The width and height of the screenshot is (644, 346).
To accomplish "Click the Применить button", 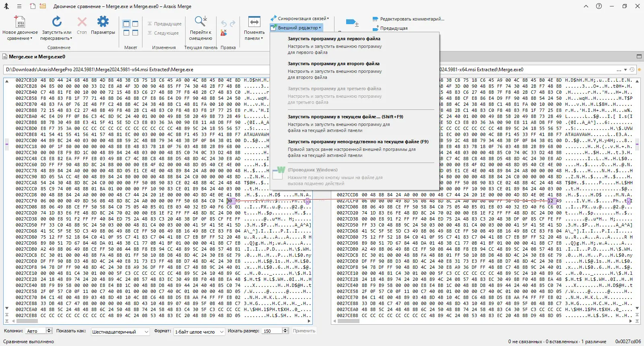I will [x=304, y=331].
